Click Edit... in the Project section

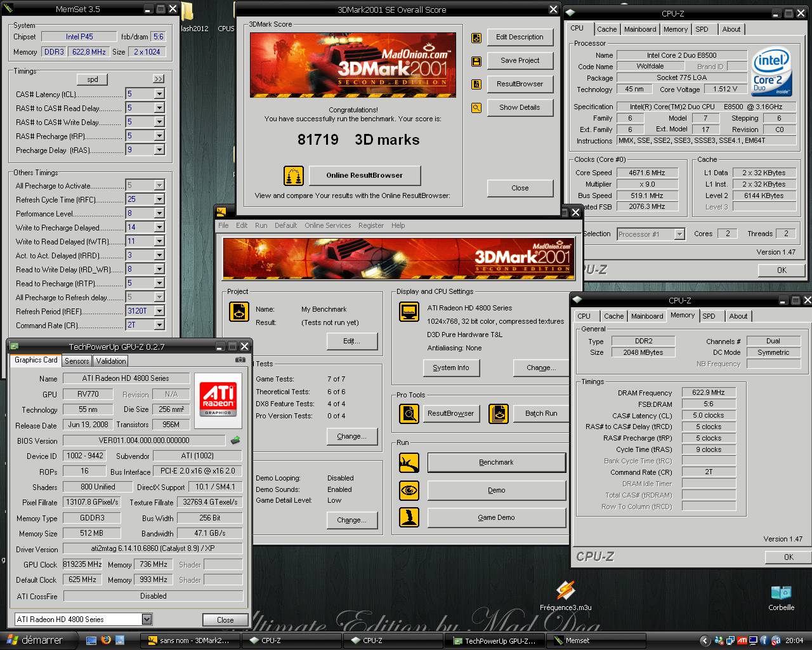[x=351, y=341]
